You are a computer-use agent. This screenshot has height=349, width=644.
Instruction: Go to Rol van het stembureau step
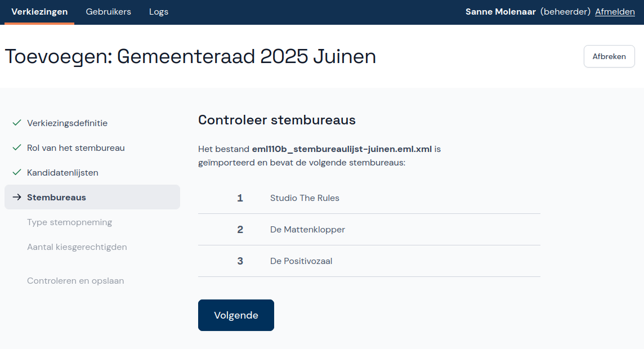pos(75,147)
